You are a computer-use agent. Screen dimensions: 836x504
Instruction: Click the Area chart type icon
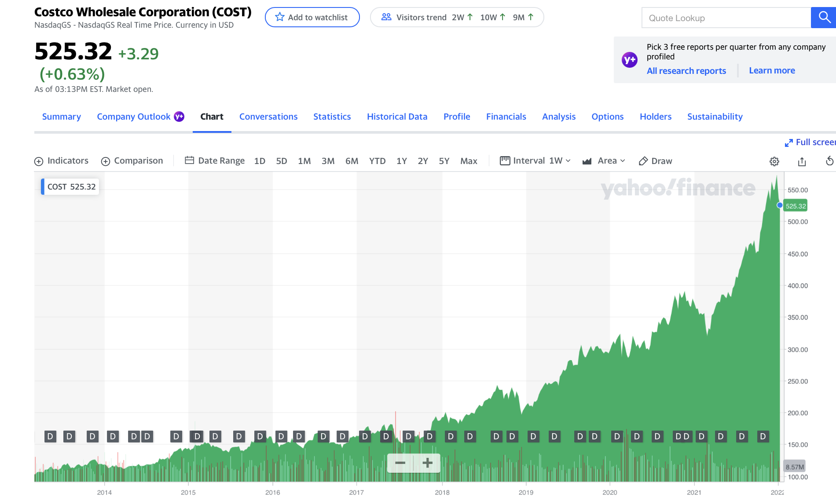587,161
